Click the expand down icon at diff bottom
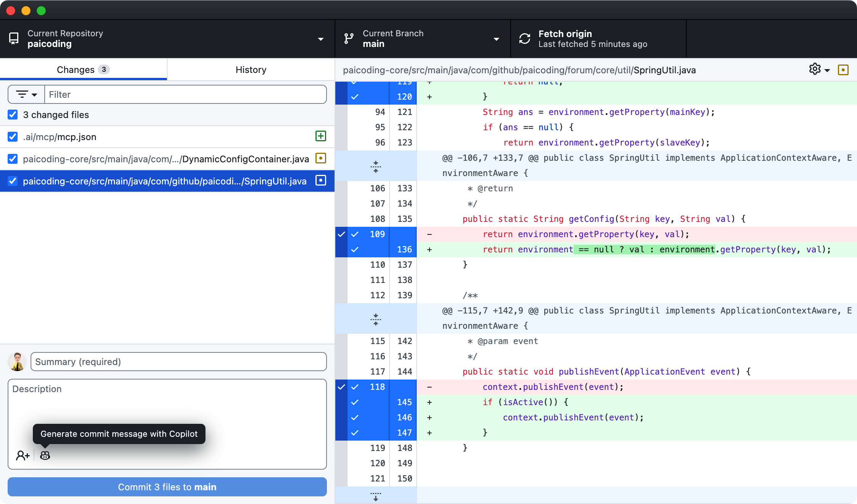857x504 pixels. 376,496
